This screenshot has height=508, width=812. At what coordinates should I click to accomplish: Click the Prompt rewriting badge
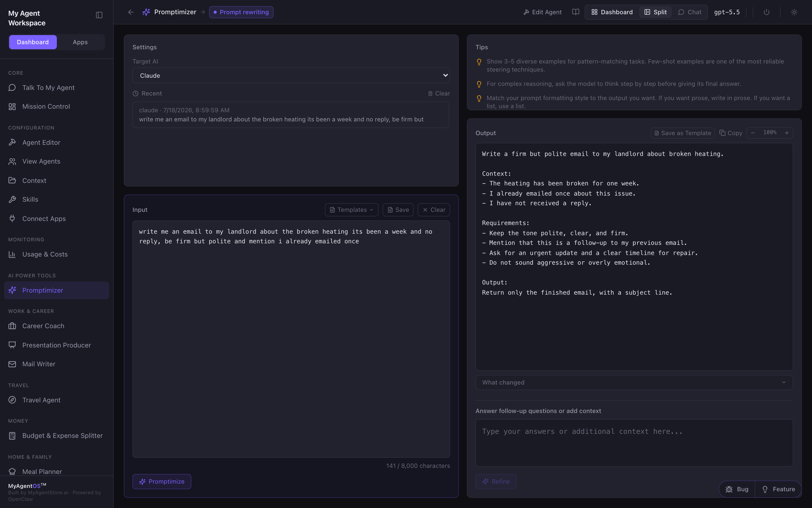241,12
